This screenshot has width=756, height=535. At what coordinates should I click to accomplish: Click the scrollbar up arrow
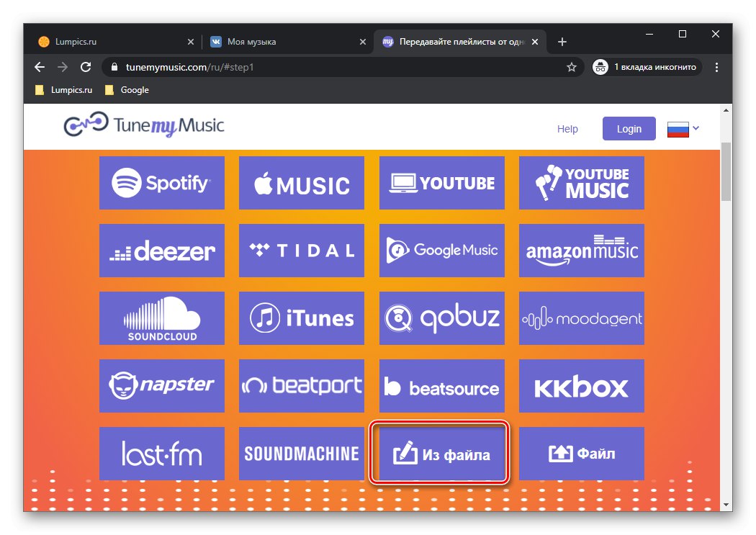726,110
